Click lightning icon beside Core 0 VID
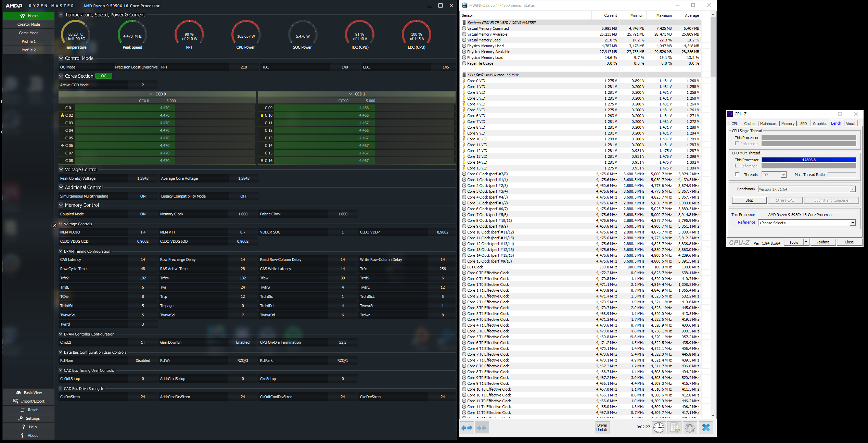Image resolution: width=868 pixels, height=443 pixels. point(464,81)
